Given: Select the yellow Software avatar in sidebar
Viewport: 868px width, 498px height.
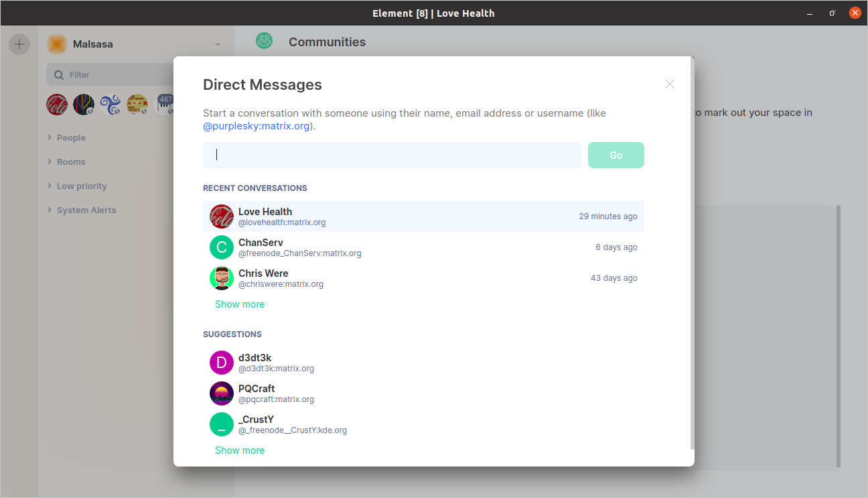Looking at the screenshot, I should pos(137,104).
